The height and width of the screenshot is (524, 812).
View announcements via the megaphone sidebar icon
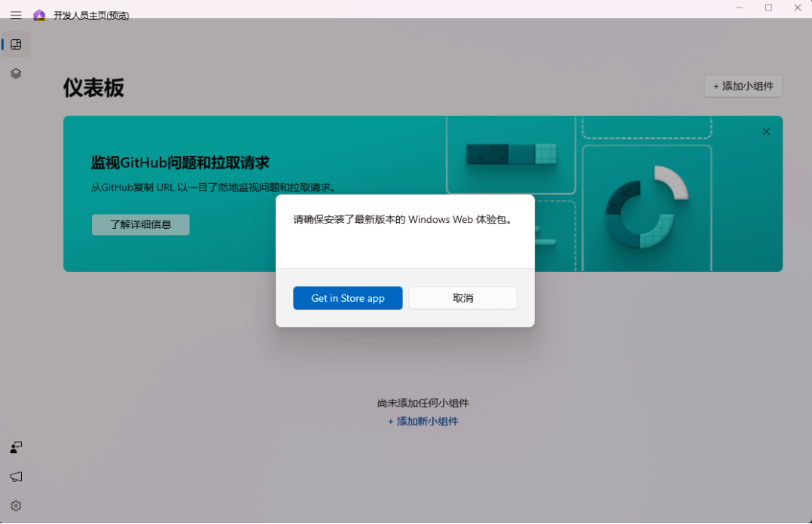point(16,477)
